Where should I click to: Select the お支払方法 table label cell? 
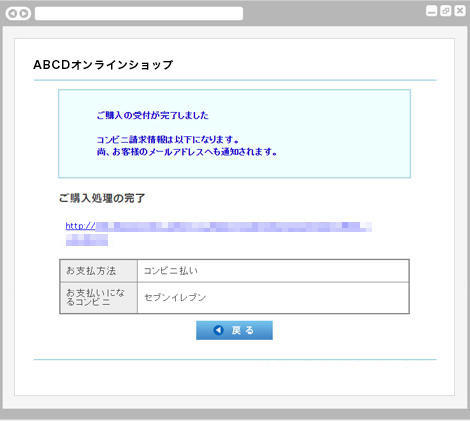point(99,271)
